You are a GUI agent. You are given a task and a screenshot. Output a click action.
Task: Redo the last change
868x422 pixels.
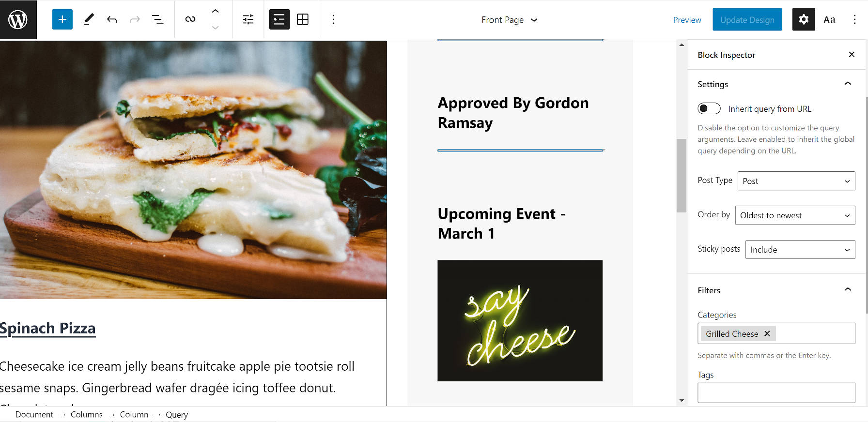(135, 19)
